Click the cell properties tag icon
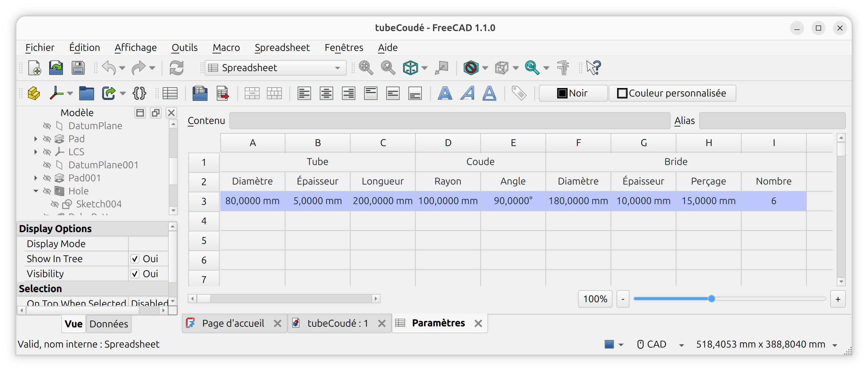The image size is (868, 371). point(519,94)
